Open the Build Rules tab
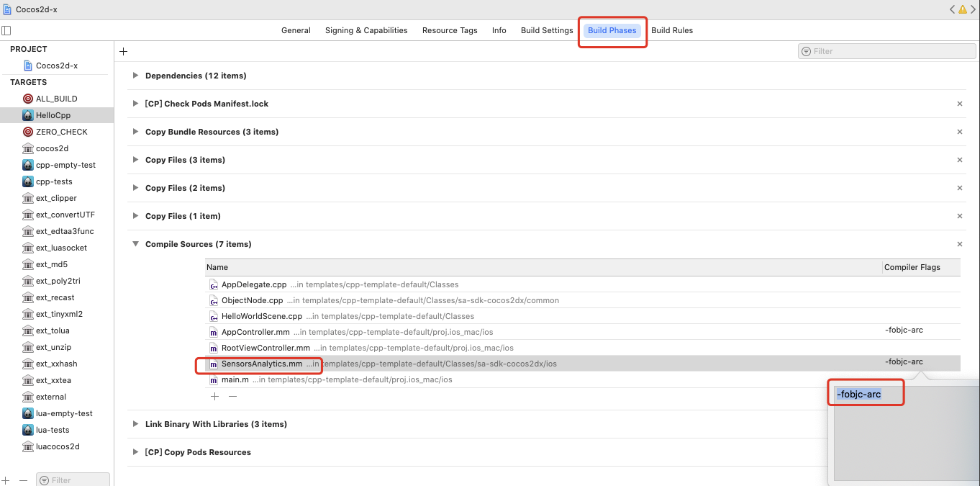 pyautogui.click(x=672, y=30)
